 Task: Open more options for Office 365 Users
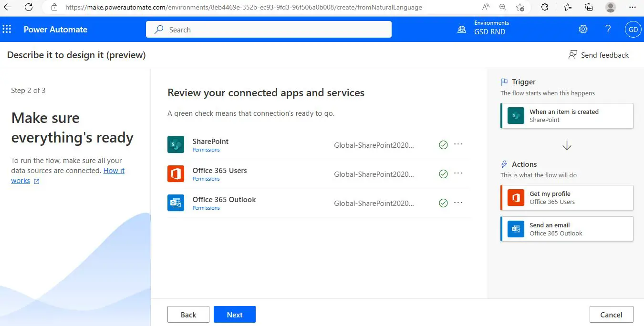pyautogui.click(x=458, y=173)
